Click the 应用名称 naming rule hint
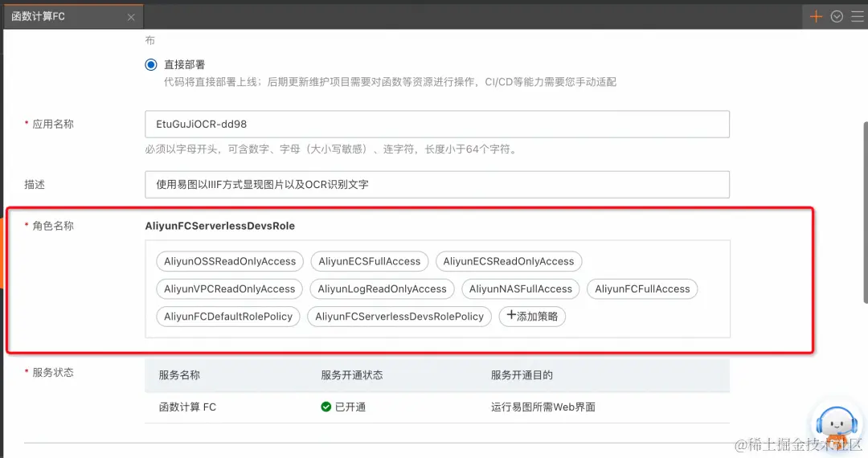The width and height of the screenshot is (868, 458). click(x=332, y=149)
